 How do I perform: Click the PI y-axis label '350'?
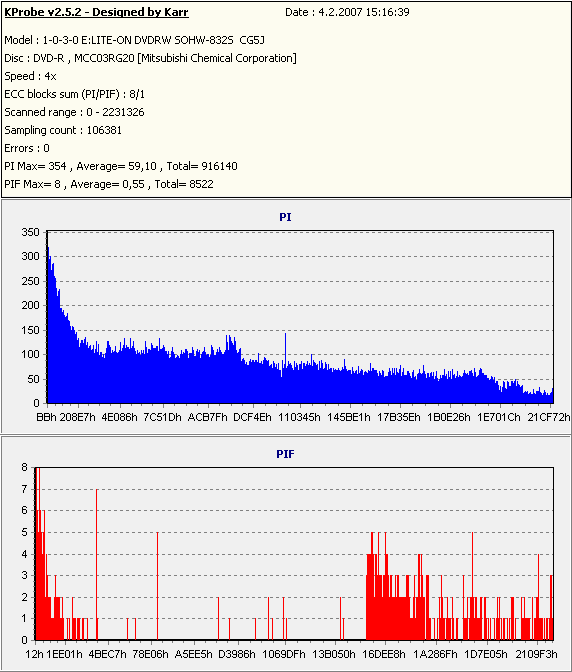pos(30,232)
